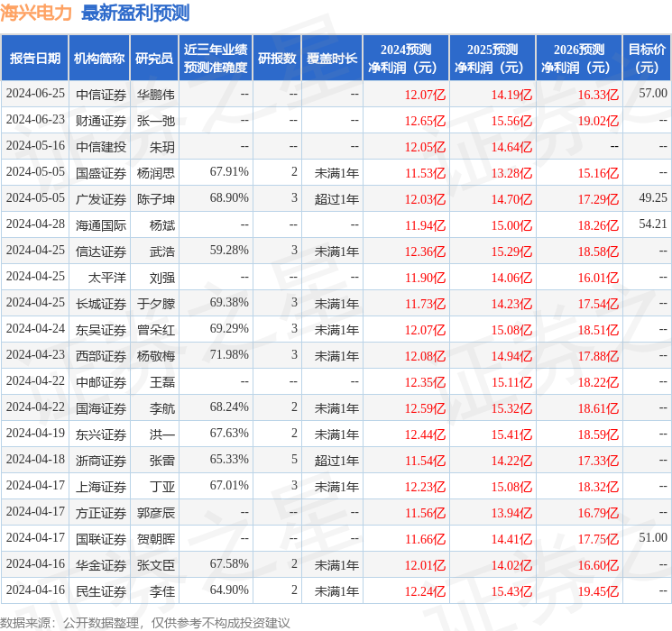The width and height of the screenshot is (672, 631).
Task: Click accuracy value 67.58%
Action: (229, 563)
